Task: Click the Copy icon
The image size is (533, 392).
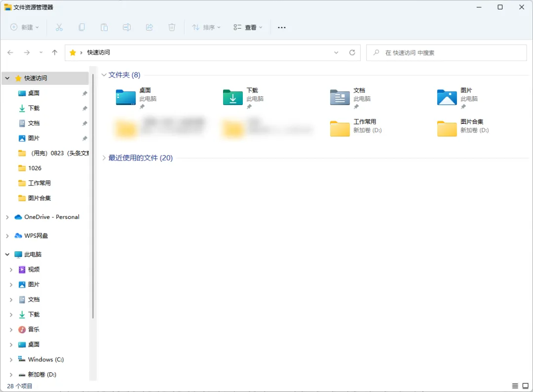Action: (82, 28)
